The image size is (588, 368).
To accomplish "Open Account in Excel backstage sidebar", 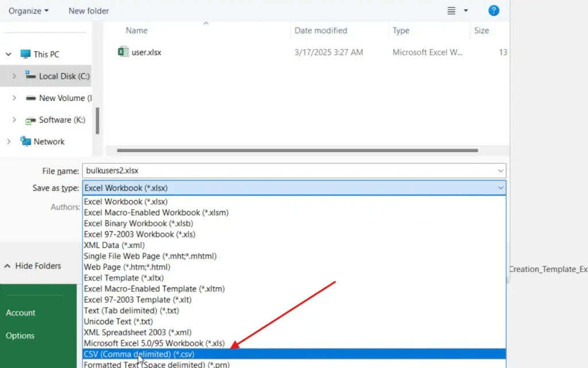I will pos(21,313).
